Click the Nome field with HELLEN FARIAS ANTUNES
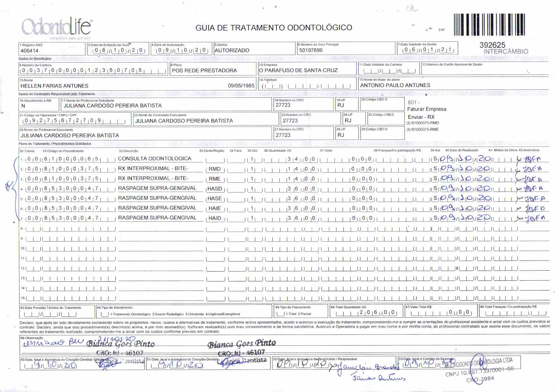Viewport: 555px width, 392px height. pos(137,86)
